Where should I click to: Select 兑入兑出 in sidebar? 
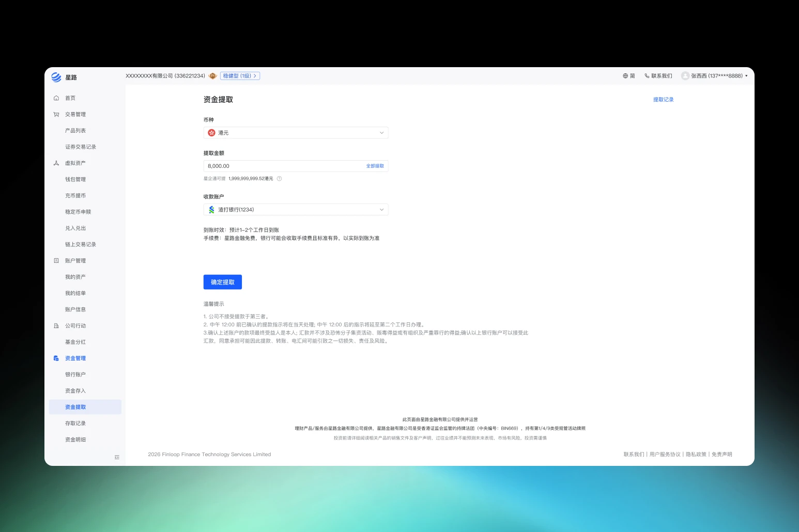pyautogui.click(x=75, y=228)
